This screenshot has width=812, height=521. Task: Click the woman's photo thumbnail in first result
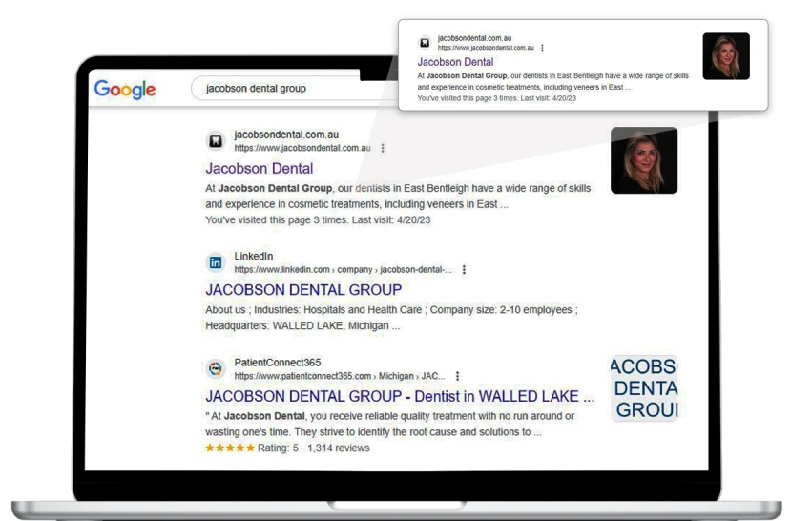tap(644, 160)
